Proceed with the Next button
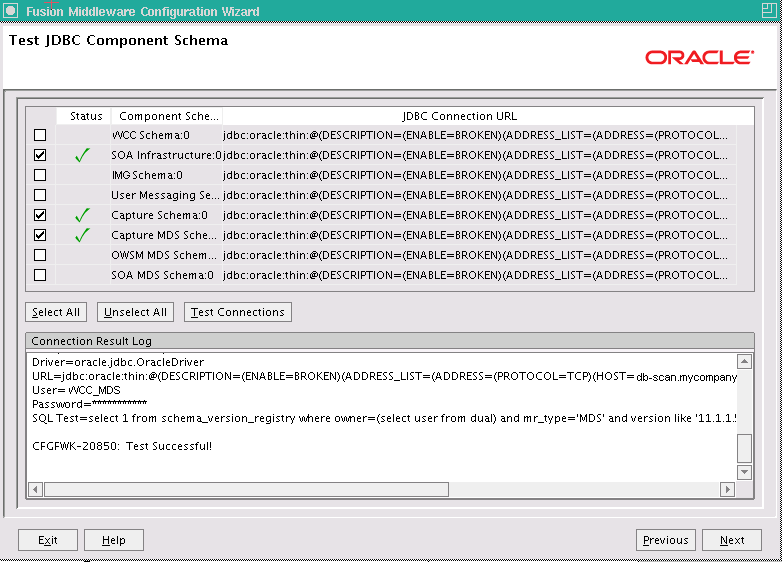This screenshot has height=562, width=782. coord(732,540)
